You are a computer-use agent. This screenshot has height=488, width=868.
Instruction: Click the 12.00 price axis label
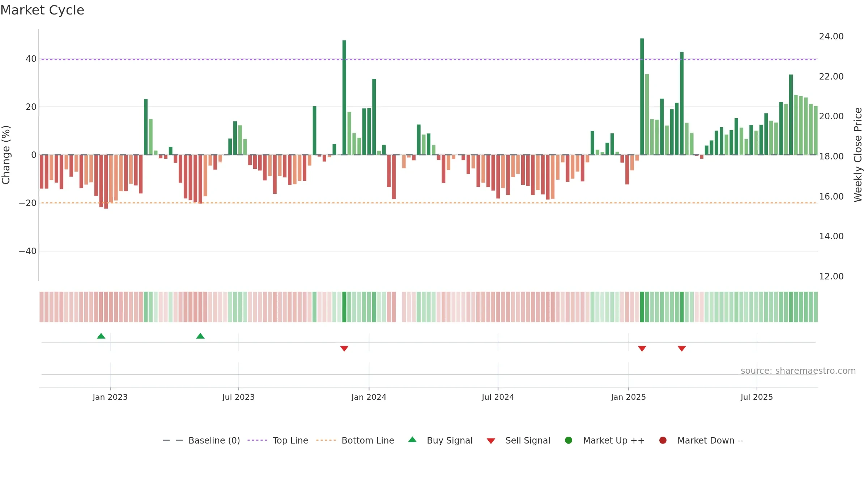(x=831, y=277)
